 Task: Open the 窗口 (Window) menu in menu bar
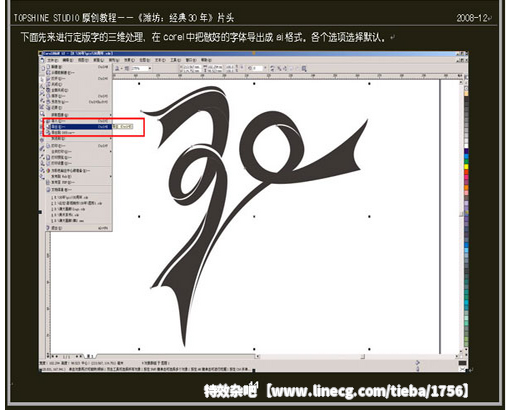tap(191, 60)
